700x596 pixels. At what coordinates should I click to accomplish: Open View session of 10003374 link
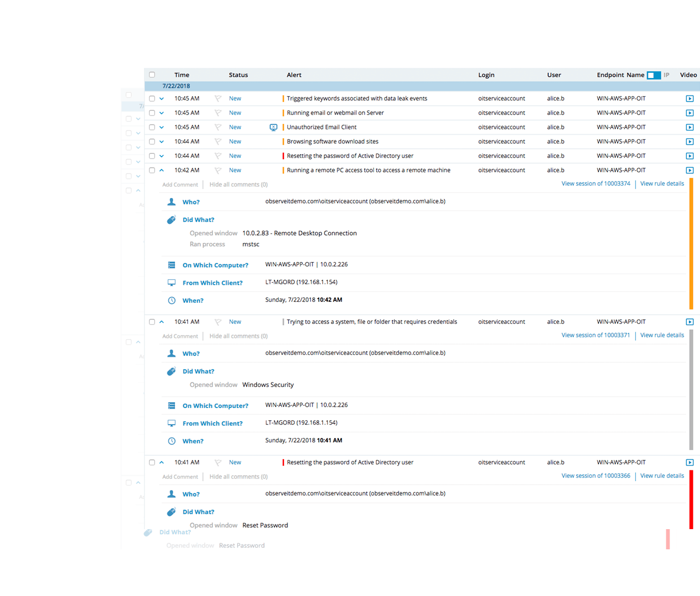pyautogui.click(x=595, y=184)
